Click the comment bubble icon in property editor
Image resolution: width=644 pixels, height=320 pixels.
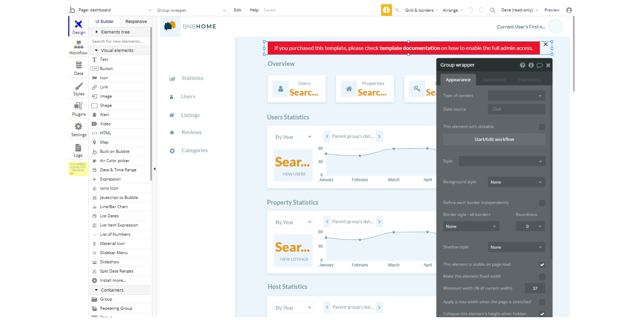tap(539, 65)
